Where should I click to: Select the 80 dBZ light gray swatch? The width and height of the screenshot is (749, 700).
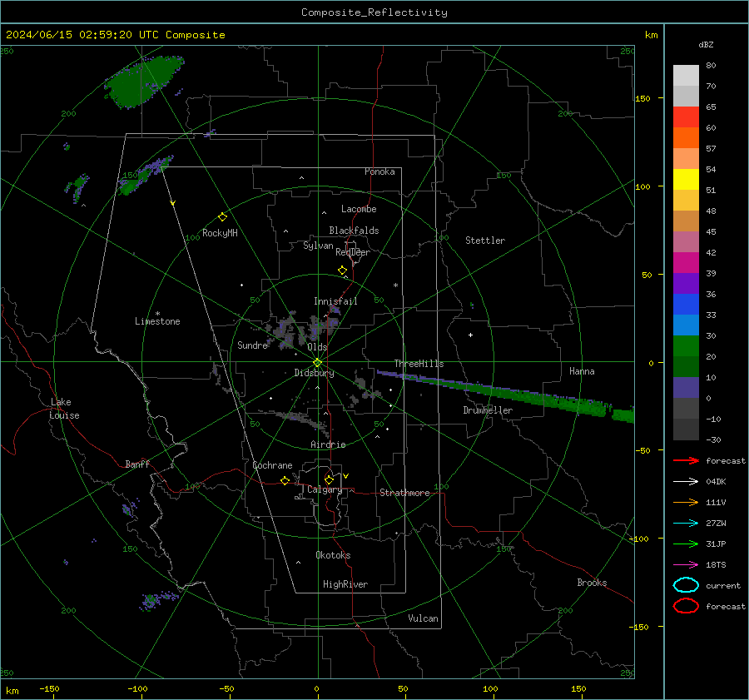pos(686,75)
